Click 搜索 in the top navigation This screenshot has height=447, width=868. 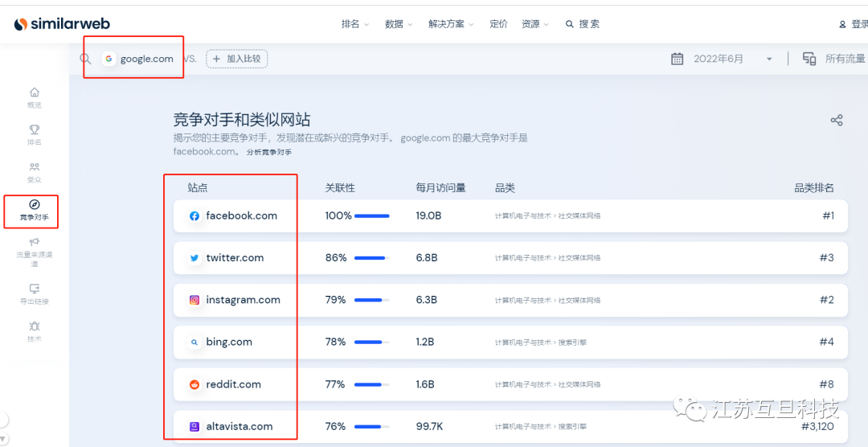(x=583, y=24)
